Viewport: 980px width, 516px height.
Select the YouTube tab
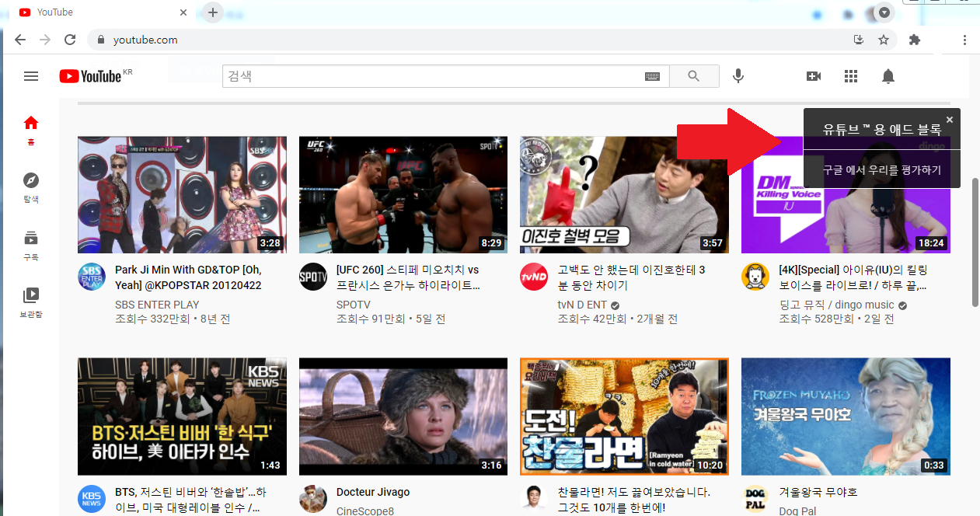click(x=101, y=12)
